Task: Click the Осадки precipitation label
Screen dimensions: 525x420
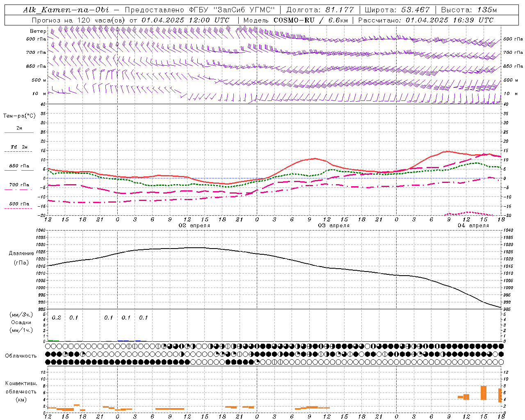Action: [x=21, y=322]
